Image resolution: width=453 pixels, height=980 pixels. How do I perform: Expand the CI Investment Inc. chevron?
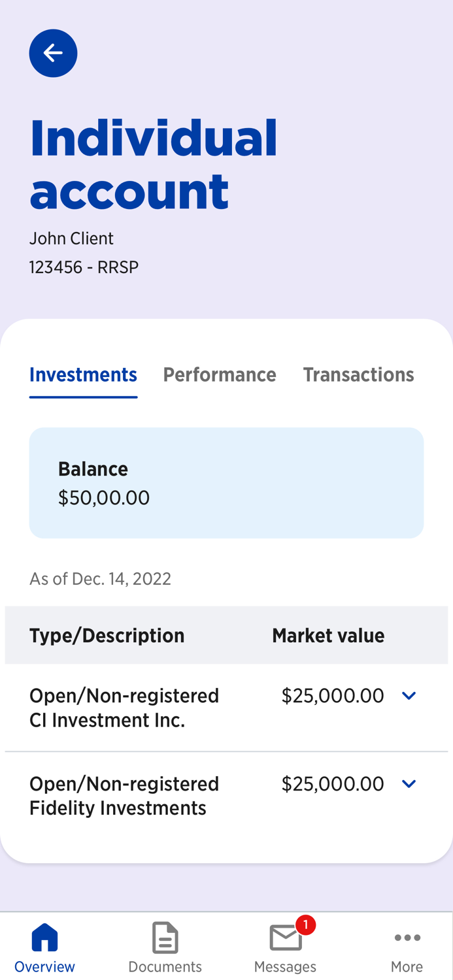tap(409, 696)
